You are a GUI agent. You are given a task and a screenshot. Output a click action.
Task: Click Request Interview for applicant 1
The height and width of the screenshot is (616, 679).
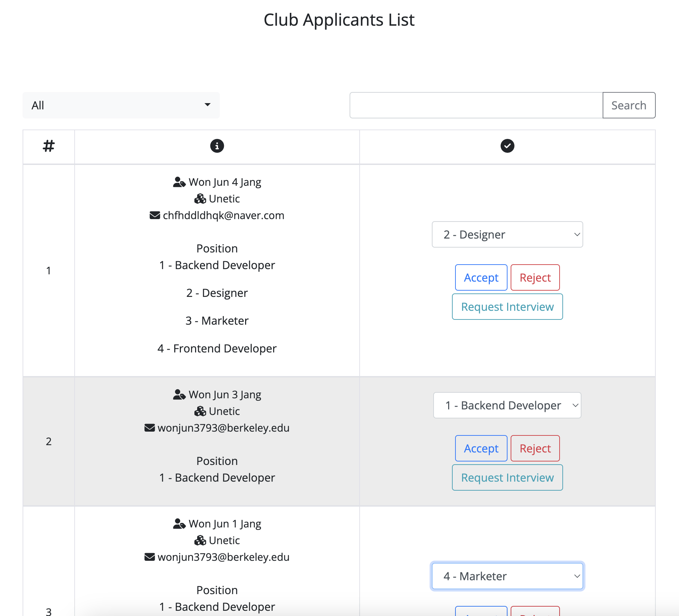click(507, 306)
